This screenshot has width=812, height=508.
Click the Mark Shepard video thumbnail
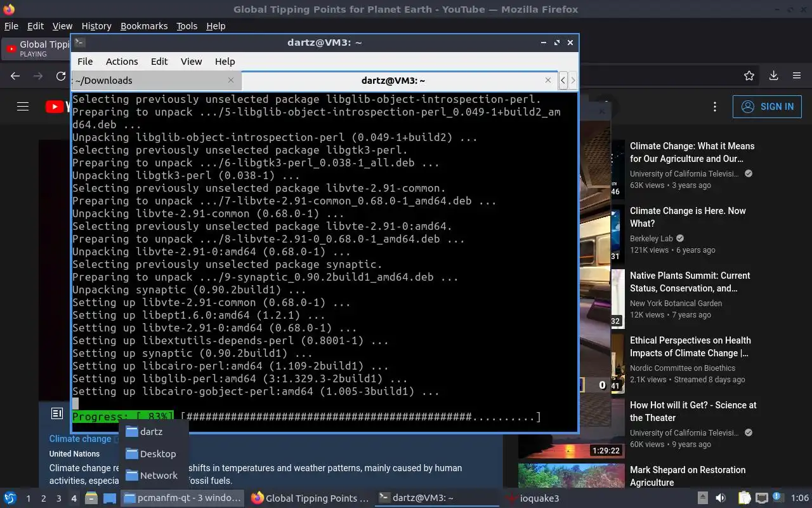(571, 476)
